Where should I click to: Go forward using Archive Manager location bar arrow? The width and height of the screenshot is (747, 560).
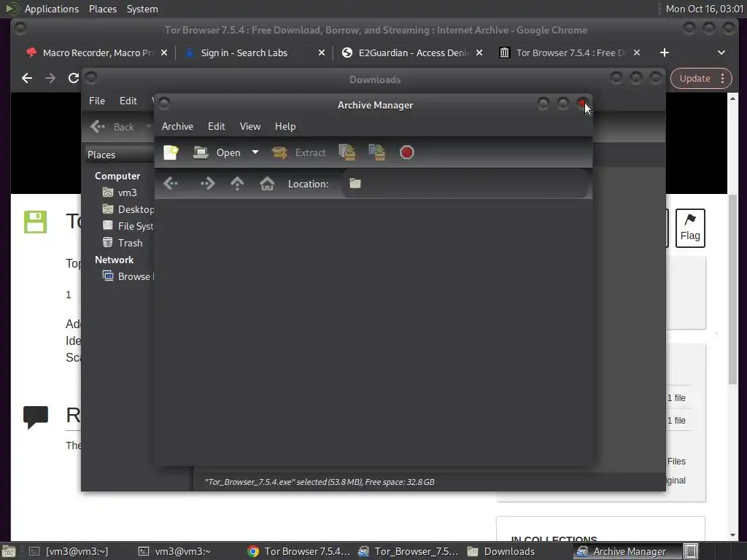click(207, 183)
